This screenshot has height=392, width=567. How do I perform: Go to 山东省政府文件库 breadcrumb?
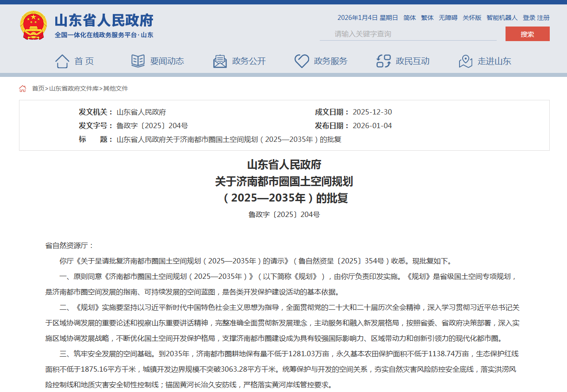tap(74, 88)
